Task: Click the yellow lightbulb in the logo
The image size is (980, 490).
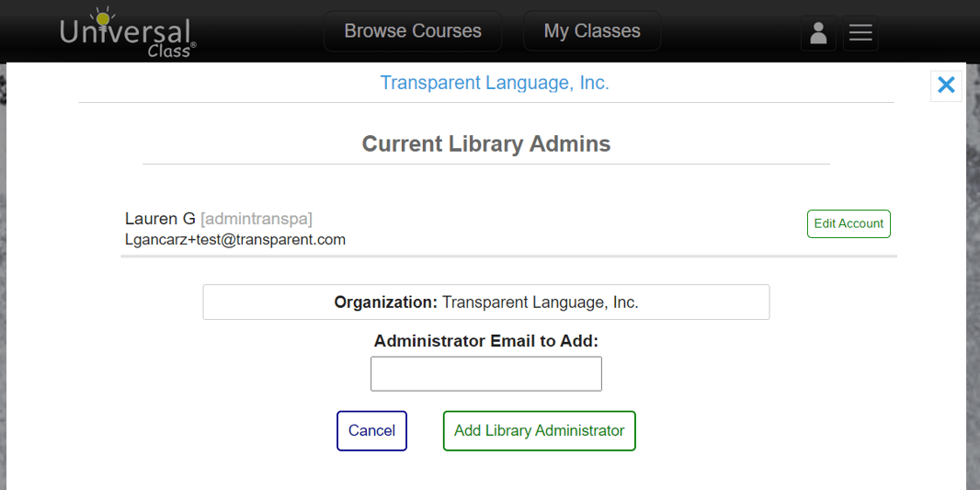Action: [x=101, y=17]
